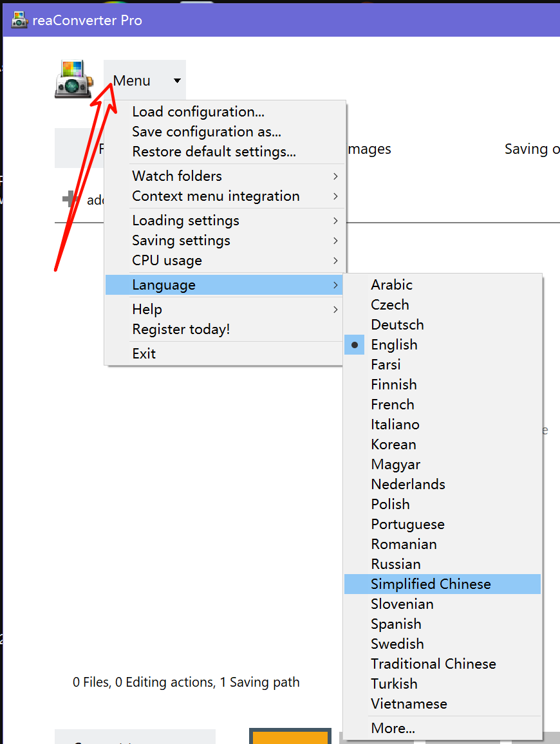Image resolution: width=560 pixels, height=744 pixels.
Task: Switch language to Polish
Action: [x=442, y=504]
